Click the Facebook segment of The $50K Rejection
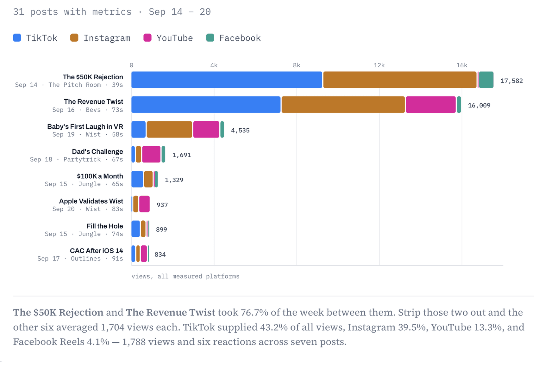 pyautogui.click(x=486, y=80)
